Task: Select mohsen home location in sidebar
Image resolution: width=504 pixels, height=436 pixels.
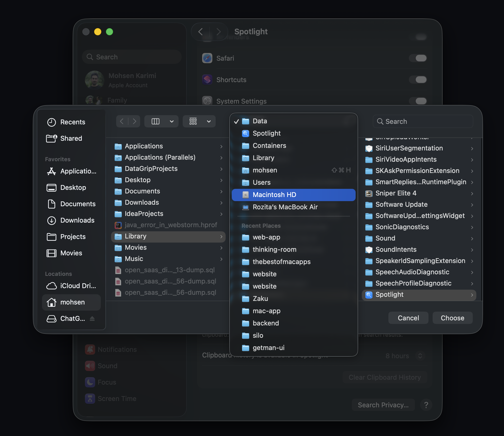Action: click(x=71, y=302)
